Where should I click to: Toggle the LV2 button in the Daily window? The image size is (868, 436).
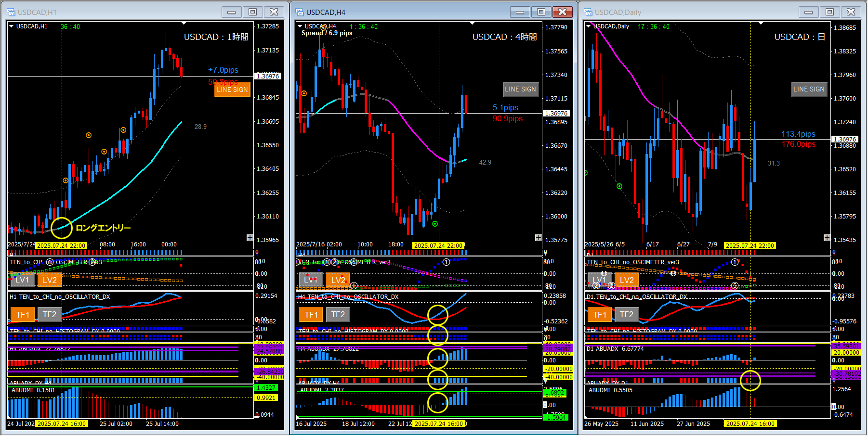point(627,280)
